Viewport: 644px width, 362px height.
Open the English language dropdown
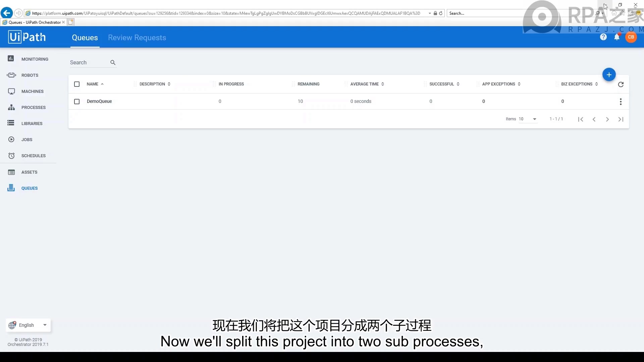(x=28, y=325)
